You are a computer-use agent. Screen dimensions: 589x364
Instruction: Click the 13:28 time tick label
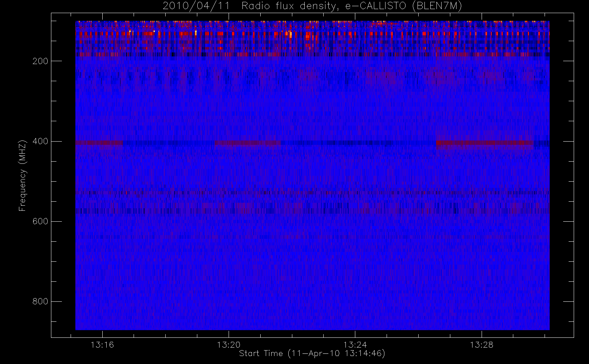click(481, 345)
